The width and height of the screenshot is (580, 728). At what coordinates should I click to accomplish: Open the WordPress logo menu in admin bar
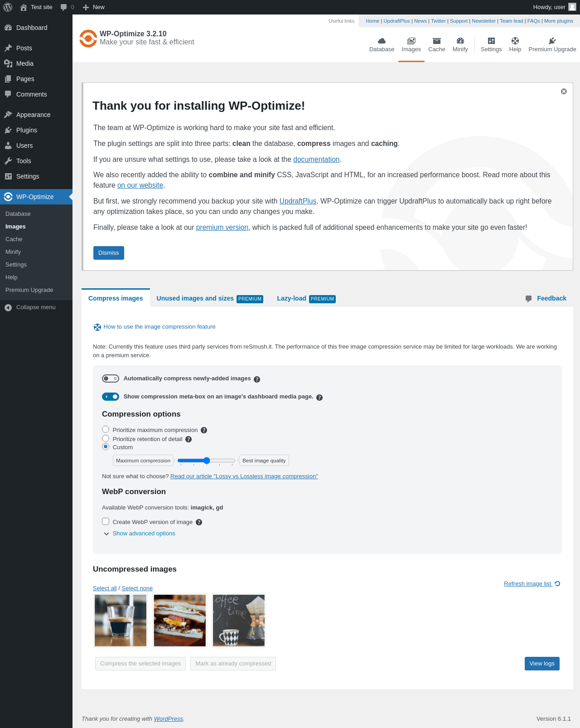coord(8,7)
